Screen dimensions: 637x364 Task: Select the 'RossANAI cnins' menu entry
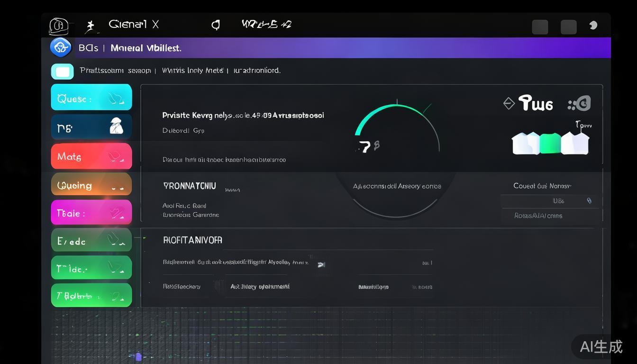538,216
